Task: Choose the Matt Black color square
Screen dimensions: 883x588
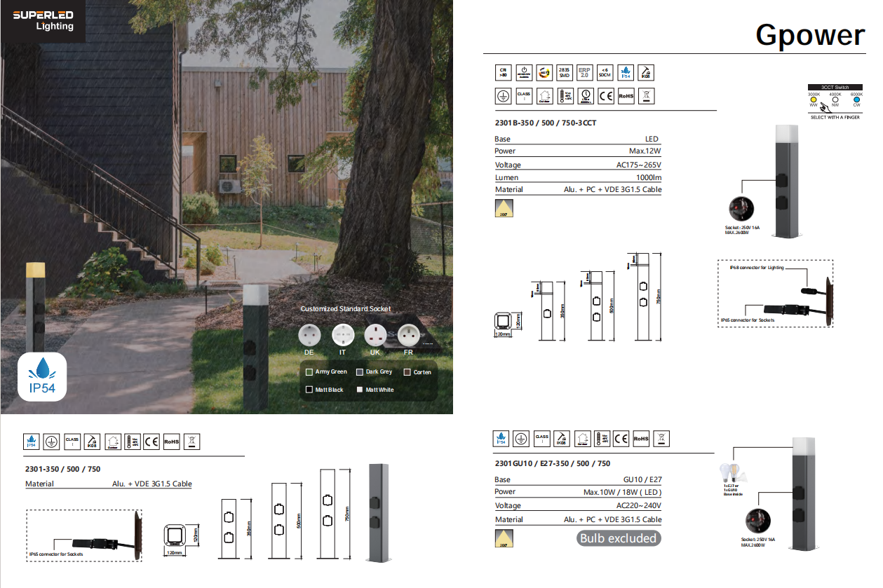Action: pos(309,390)
